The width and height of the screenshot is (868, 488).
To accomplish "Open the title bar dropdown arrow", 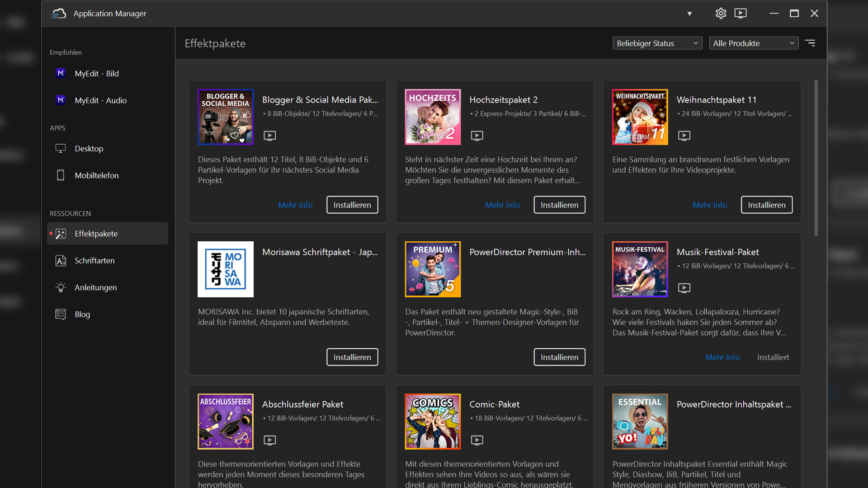I will pos(689,14).
